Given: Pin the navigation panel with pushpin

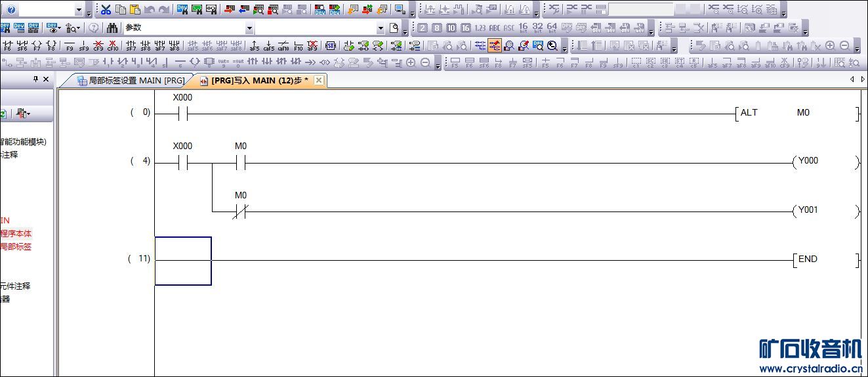Looking at the screenshot, I should click(35, 79).
